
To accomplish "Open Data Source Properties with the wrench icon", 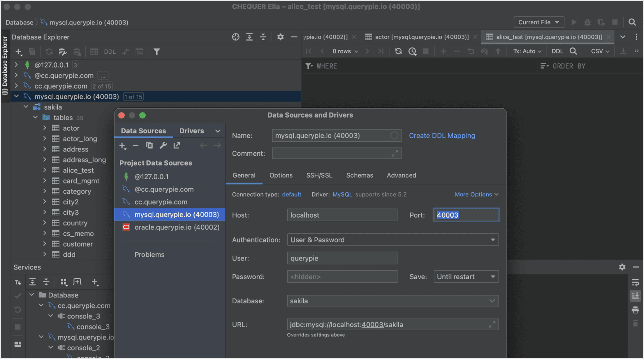I will (x=163, y=146).
